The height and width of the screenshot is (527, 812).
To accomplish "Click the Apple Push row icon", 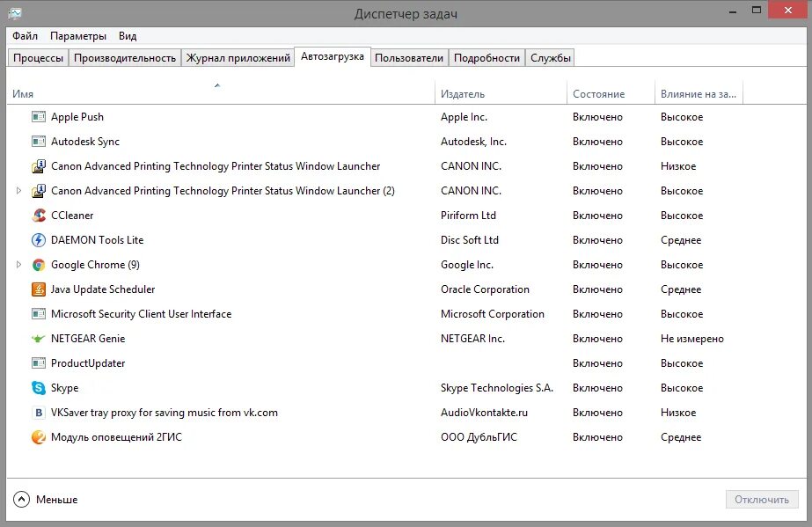I will (x=39, y=117).
